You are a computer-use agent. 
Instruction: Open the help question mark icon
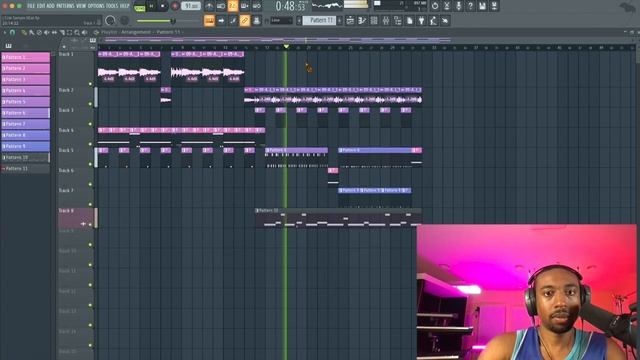(471, 6)
